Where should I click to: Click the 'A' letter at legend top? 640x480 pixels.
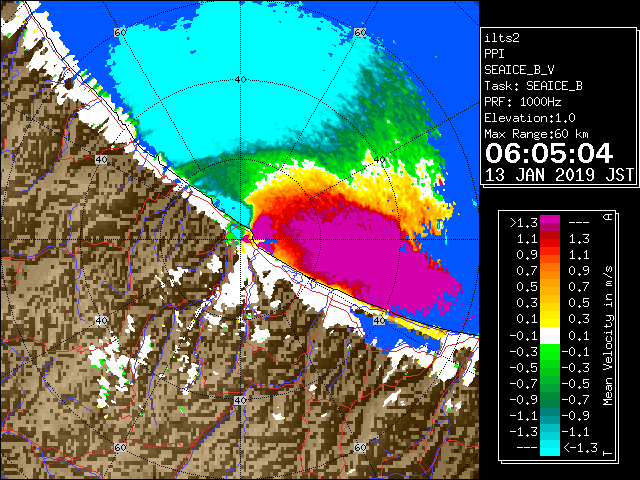609,217
